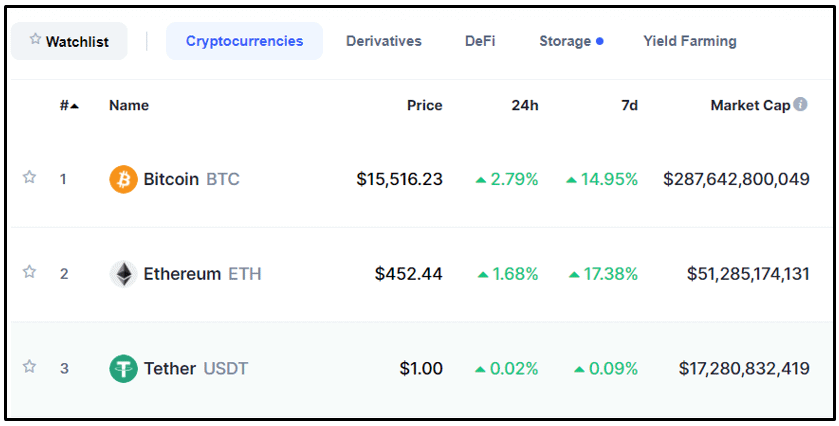
Task: Sort table by Market Cap header
Action: pos(750,105)
